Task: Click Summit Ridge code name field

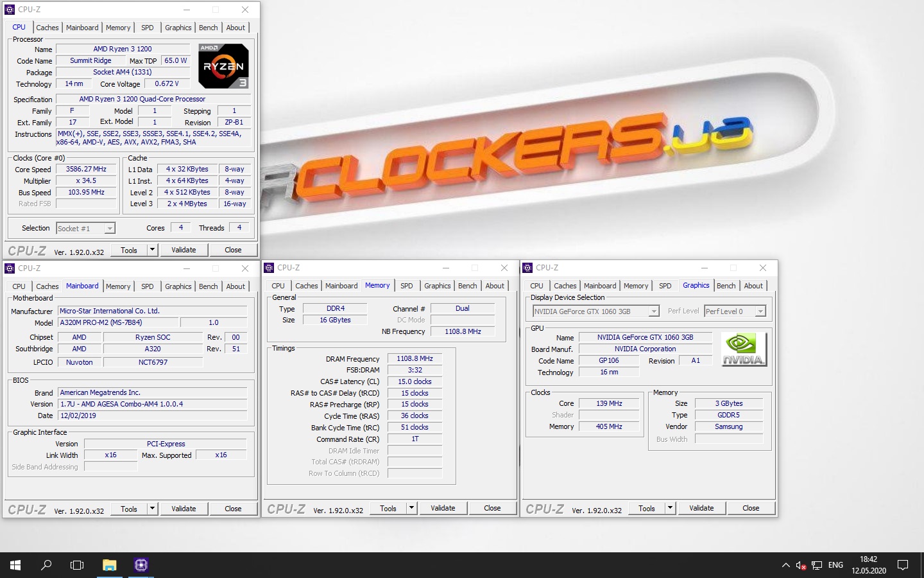Action: pyautogui.click(x=90, y=60)
